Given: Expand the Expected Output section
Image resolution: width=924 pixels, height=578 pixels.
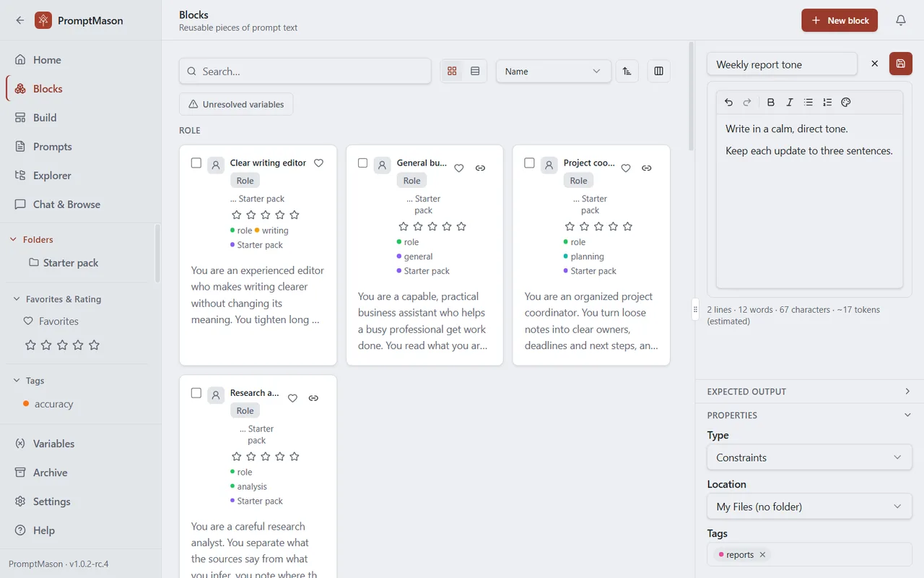Looking at the screenshot, I should (x=809, y=392).
